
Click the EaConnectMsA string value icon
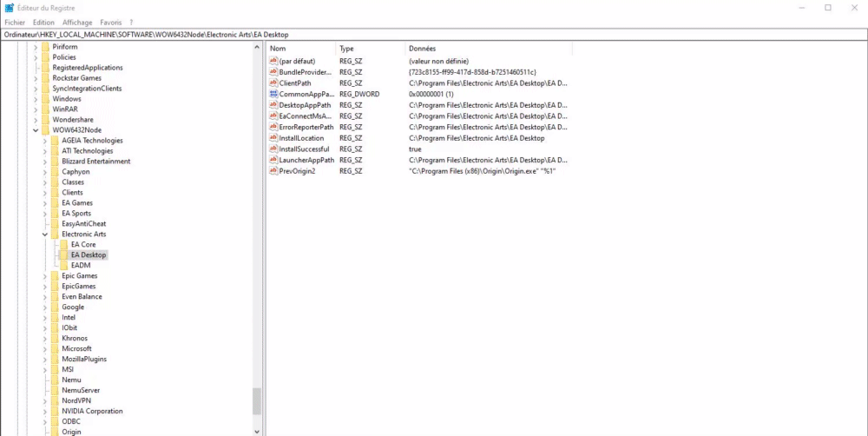coord(273,116)
